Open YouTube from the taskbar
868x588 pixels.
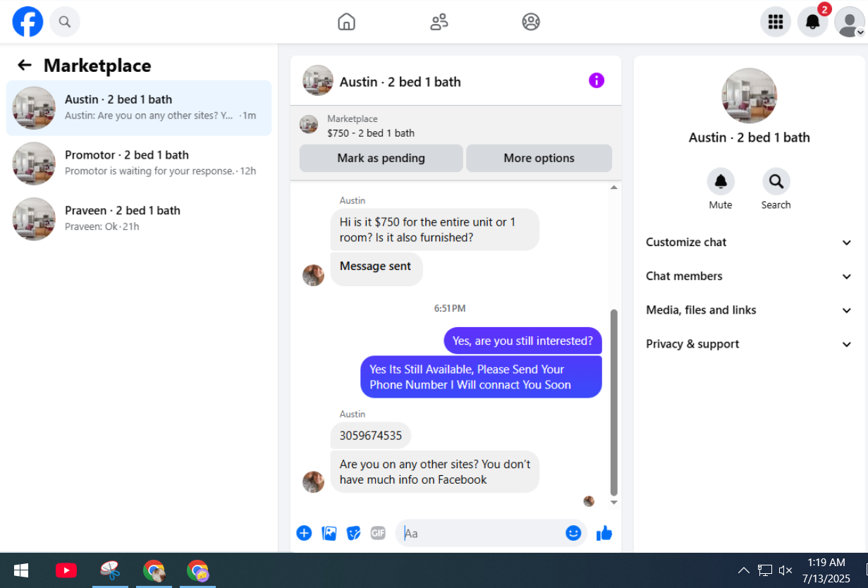66,570
